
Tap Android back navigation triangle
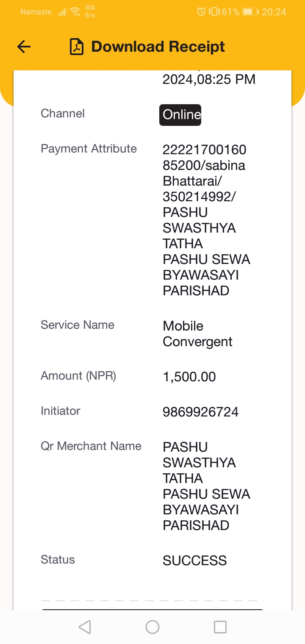click(85, 627)
